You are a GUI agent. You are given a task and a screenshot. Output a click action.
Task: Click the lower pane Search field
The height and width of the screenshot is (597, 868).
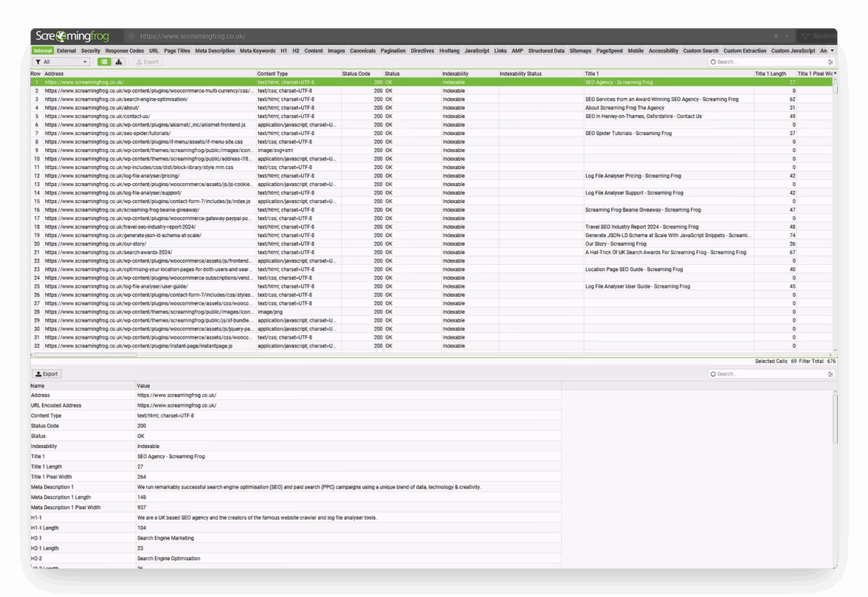point(768,374)
